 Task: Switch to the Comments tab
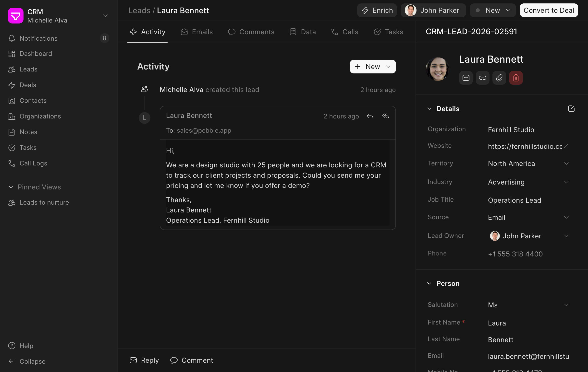click(251, 32)
